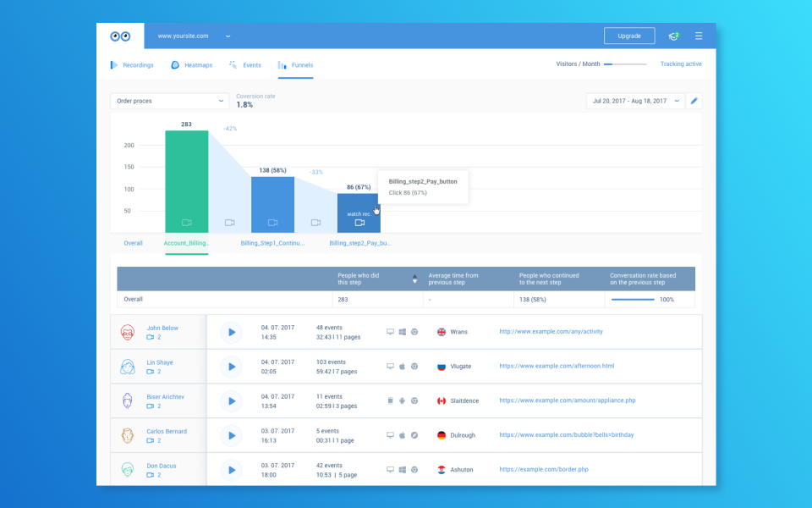The width and height of the screenshot is (812, 508).
Task: Open the www.yoursite.com site selector dropdown
Action: [x=189, y=36]
